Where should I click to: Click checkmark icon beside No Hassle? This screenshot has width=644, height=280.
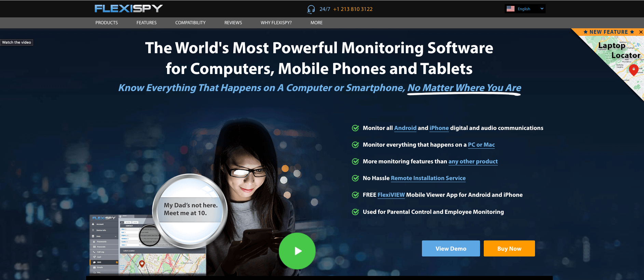355,178
